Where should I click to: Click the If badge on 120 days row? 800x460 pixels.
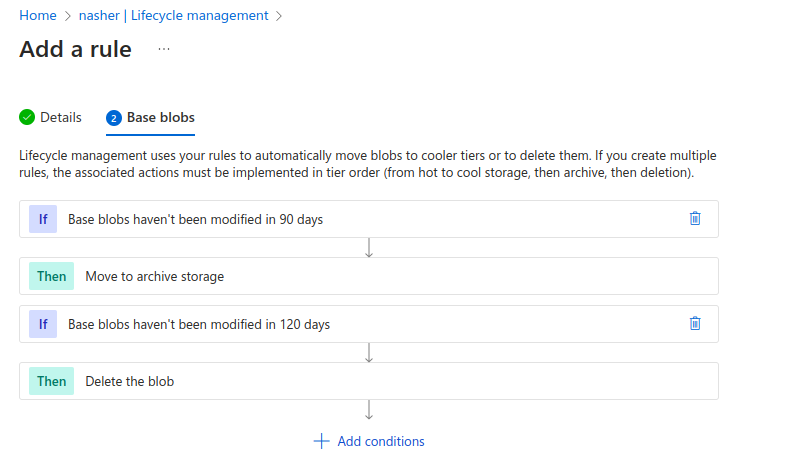pos(43,324)
